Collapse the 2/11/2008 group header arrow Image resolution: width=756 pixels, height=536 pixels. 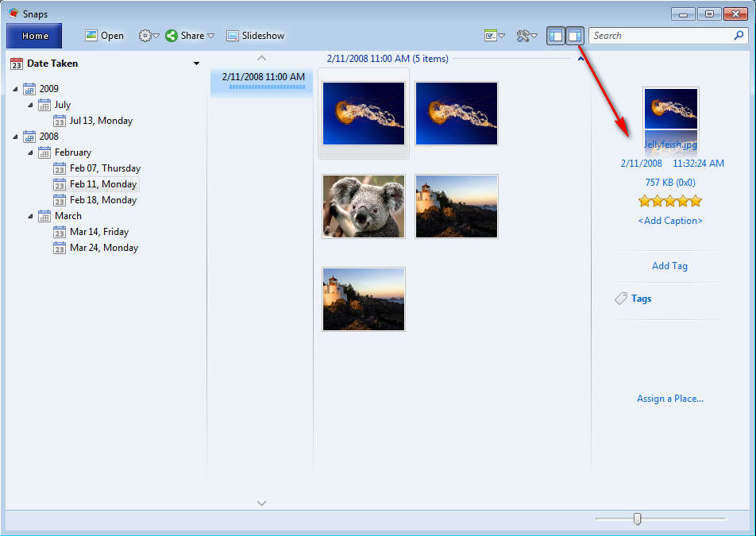pyautogui.click(x=580, y=59)
